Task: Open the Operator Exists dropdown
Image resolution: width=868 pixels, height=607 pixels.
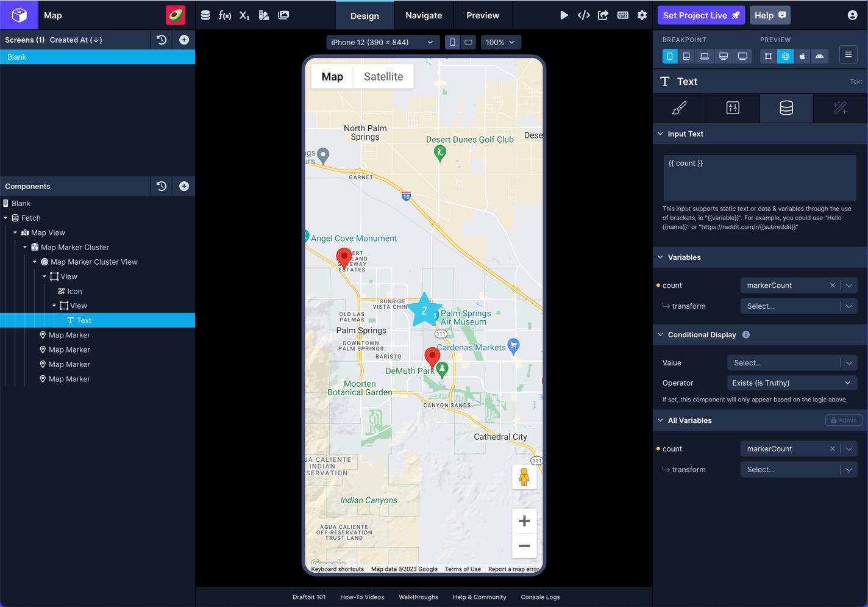Action: [x=792, y=383]
